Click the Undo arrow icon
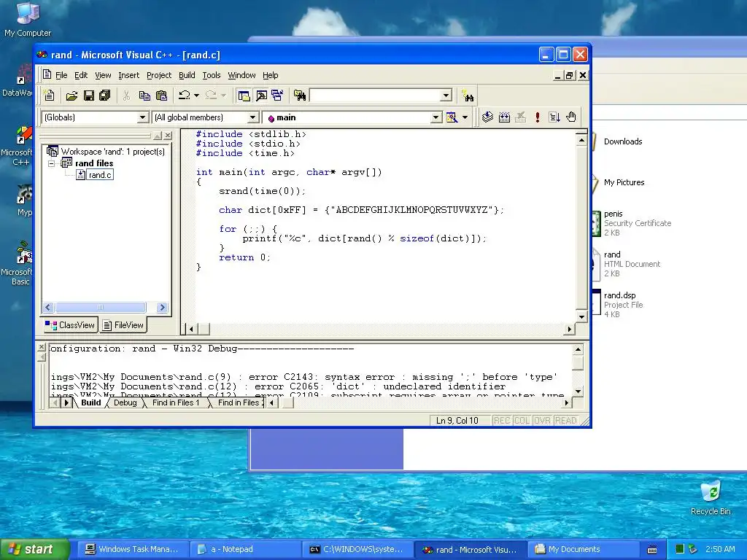This screenshot has width=747, height=560. pyautogui.click(x=185, y=96)
